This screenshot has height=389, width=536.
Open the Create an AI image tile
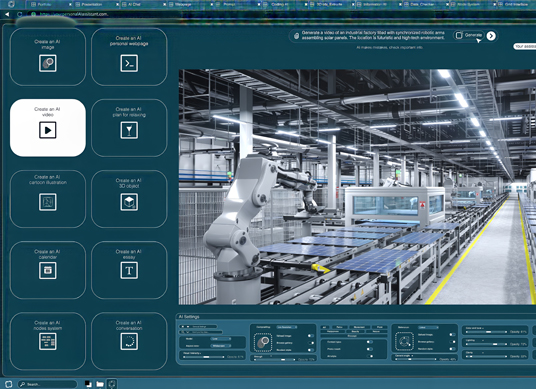point(48,57)
